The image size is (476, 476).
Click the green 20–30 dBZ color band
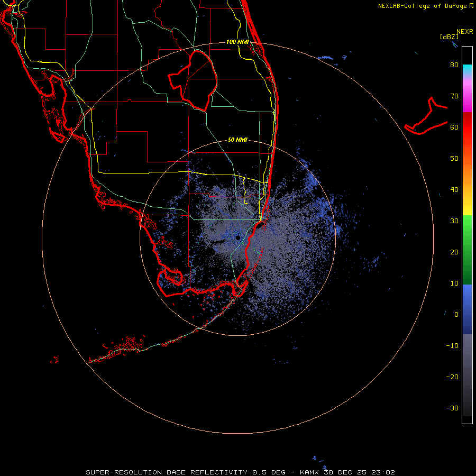pyautogui.click(x=467, y=237)
